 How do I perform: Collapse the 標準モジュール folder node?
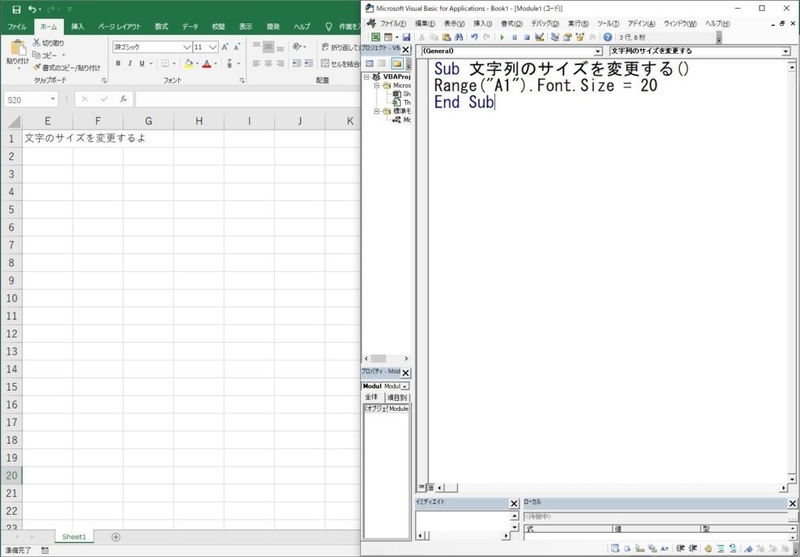(377, 111)
